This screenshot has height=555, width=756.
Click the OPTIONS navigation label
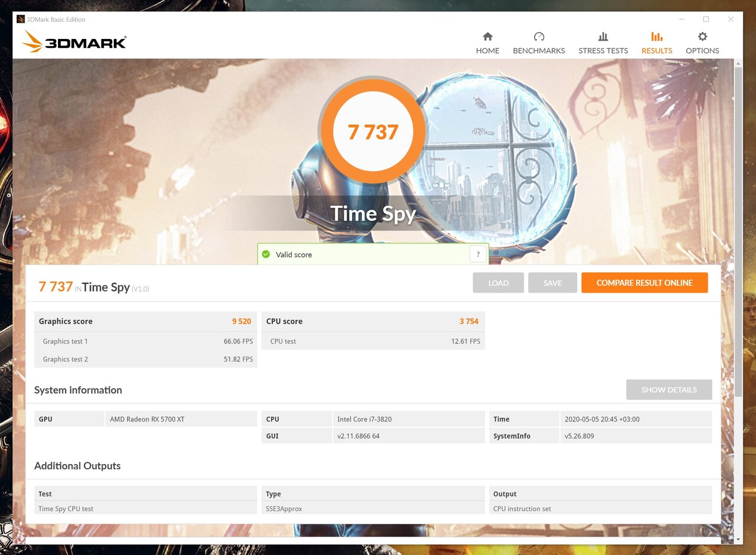(702, 51)
